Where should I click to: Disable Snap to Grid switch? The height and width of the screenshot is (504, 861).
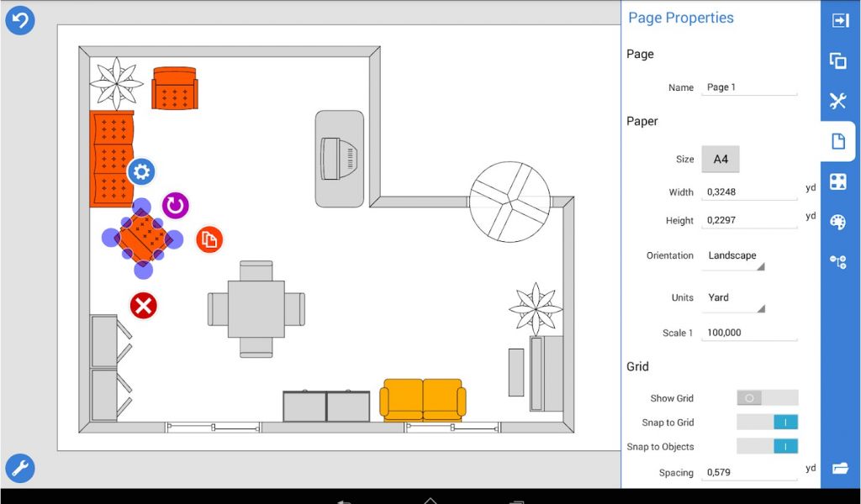(x=767, y=423)
